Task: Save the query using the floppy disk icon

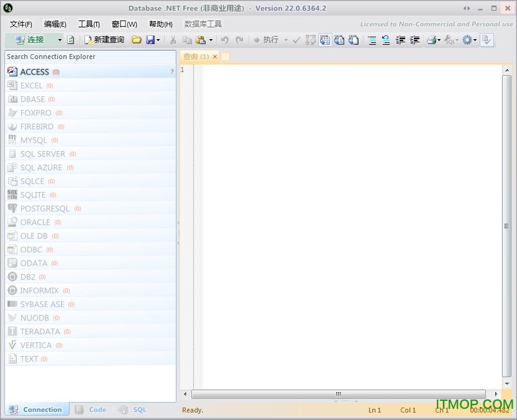Action: tap(150, 40)
